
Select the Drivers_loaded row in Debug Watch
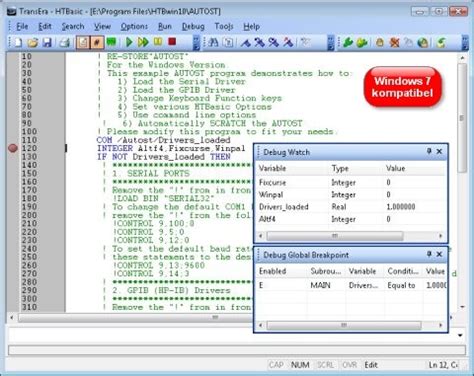point(351,207)
